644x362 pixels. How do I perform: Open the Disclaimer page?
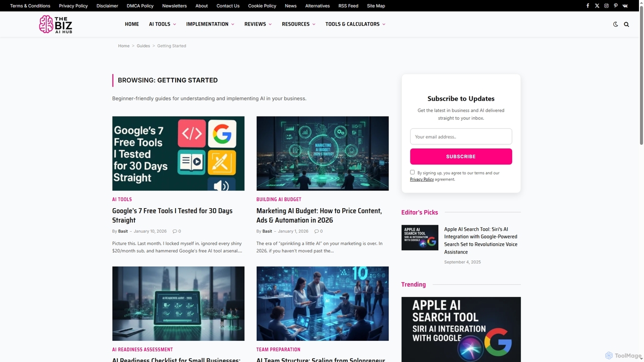[x=107, y=6]
